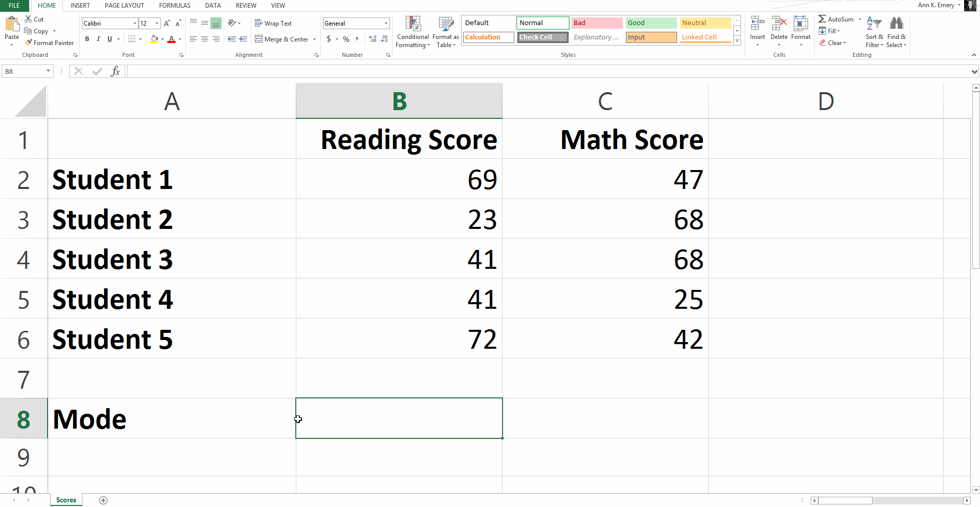The image size is (980, 507).
Task: Click the Insert Function fx icon
Action: [x=116, y=71]
